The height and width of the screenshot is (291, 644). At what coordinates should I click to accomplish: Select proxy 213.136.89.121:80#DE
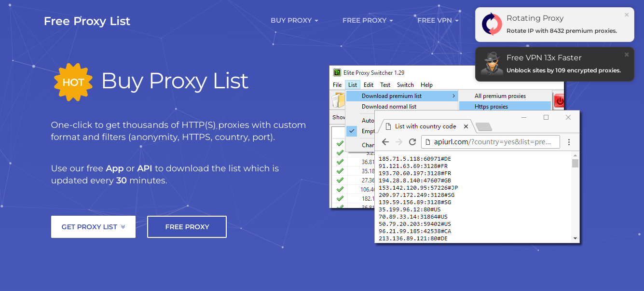point(413,238)
